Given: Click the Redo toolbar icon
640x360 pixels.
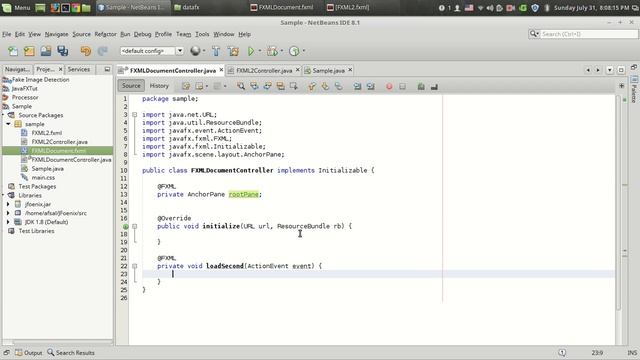Looking at the screenshot, I should pyautogui.click(x=102, y=51).
